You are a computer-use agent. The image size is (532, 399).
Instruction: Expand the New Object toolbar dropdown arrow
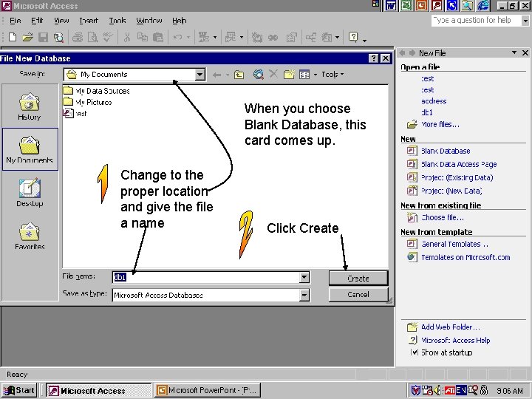click(x=337, y=37)
